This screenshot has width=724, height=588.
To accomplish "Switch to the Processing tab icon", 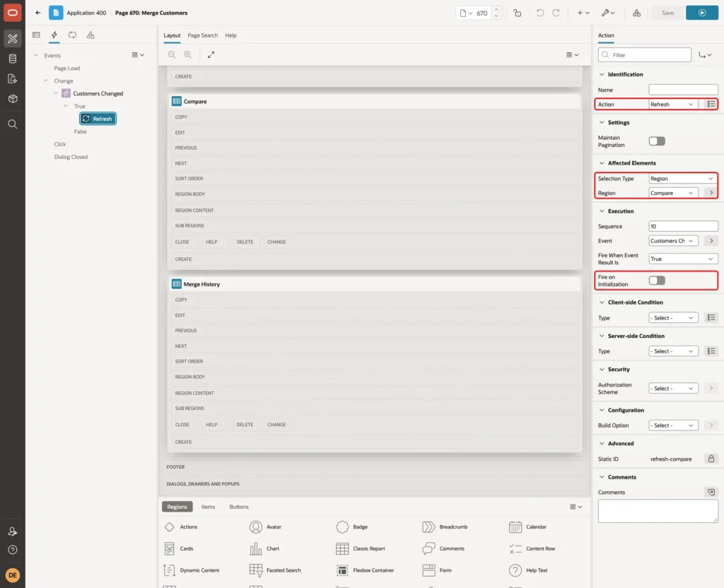I will [73, 35].
